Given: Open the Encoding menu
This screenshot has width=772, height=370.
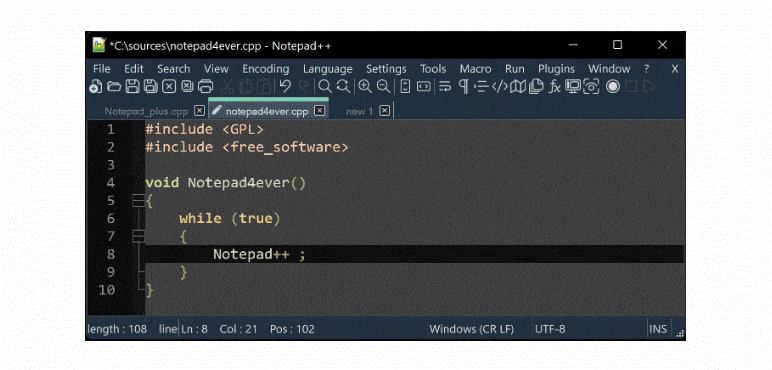Looking at the screenshot, I should pos(266,69).
